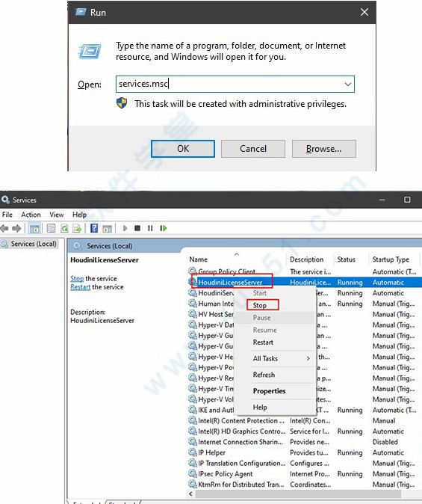Sort by the Startup Type column header
Image resolution: width=422 pixels, height=504 pixels.
click(x=391, y=259)
